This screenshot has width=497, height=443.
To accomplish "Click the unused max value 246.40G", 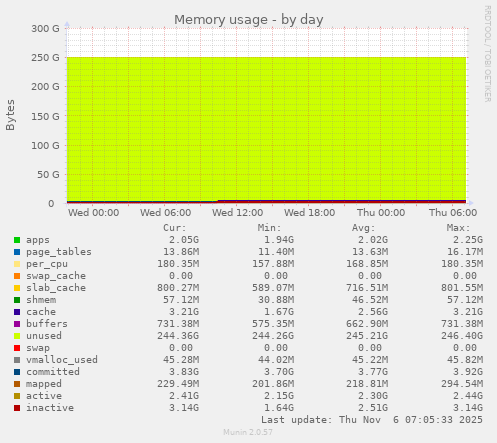I will (x=462, y=336).
